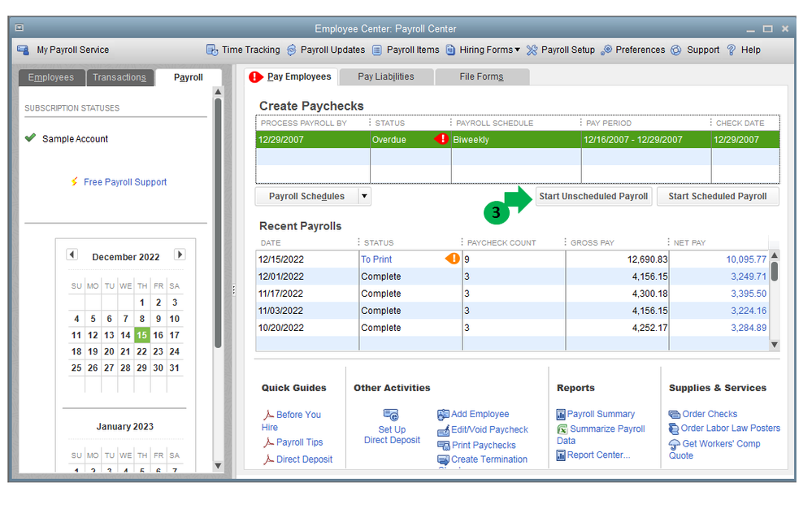Switch to the Pay Liabilities tab
Screen dimensions: 812x505
click(385, 76)
